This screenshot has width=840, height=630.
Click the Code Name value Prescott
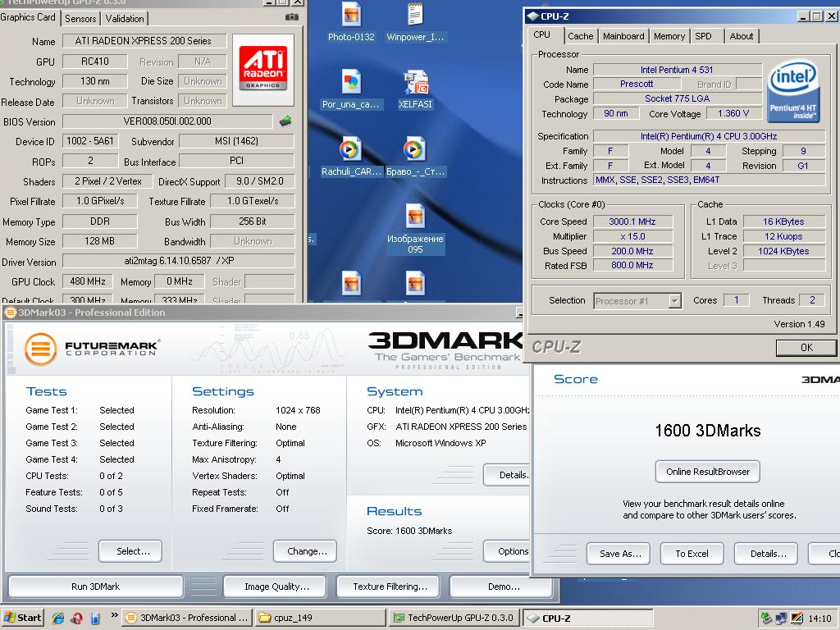pos(637,84)
